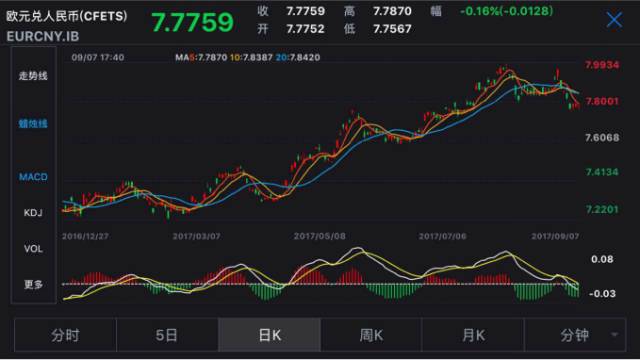Switch to the 分时 intraday tab

click(x=65, y=335)
